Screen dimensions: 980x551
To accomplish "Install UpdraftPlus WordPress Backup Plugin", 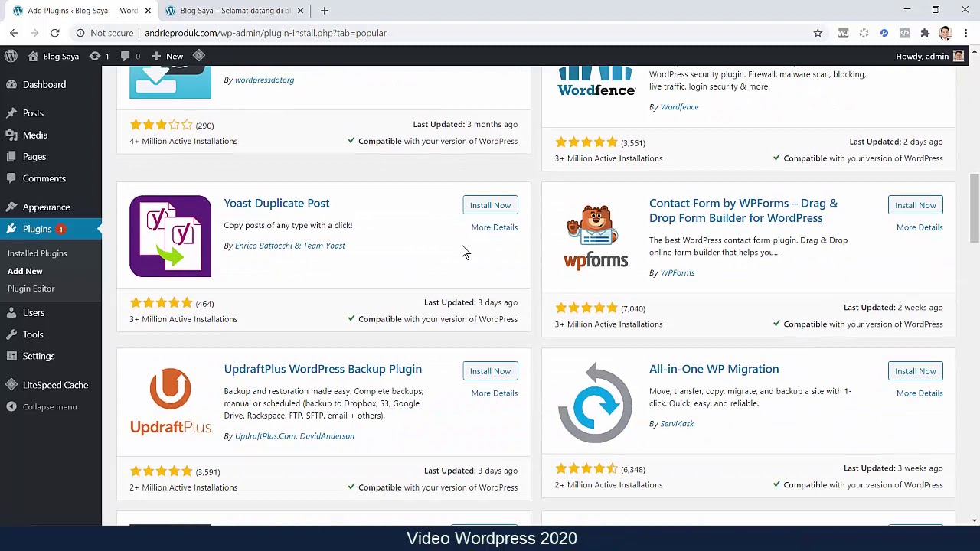I will (490, 371).
